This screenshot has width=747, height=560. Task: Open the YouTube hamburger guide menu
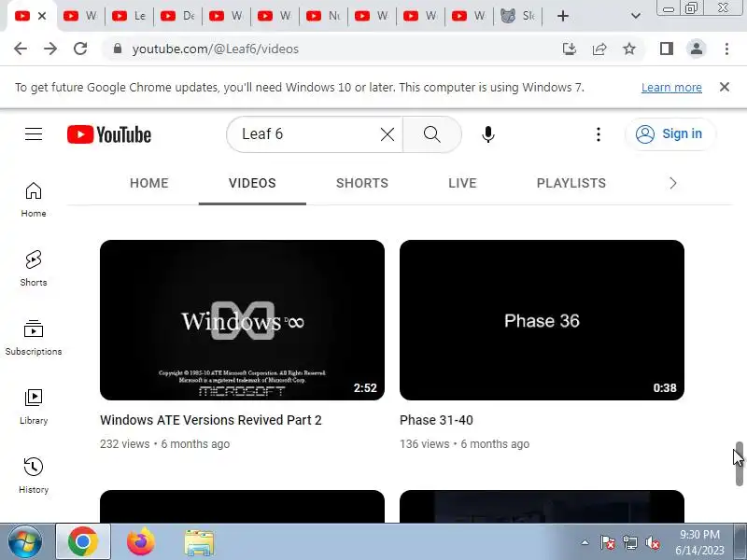pyautogui.click(x=34, y=134)
